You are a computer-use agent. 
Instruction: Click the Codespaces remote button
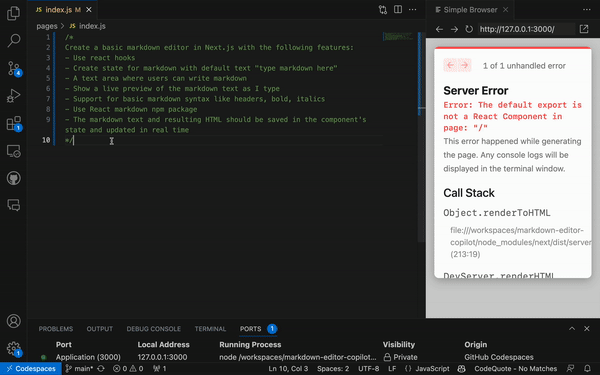[31, 369]
